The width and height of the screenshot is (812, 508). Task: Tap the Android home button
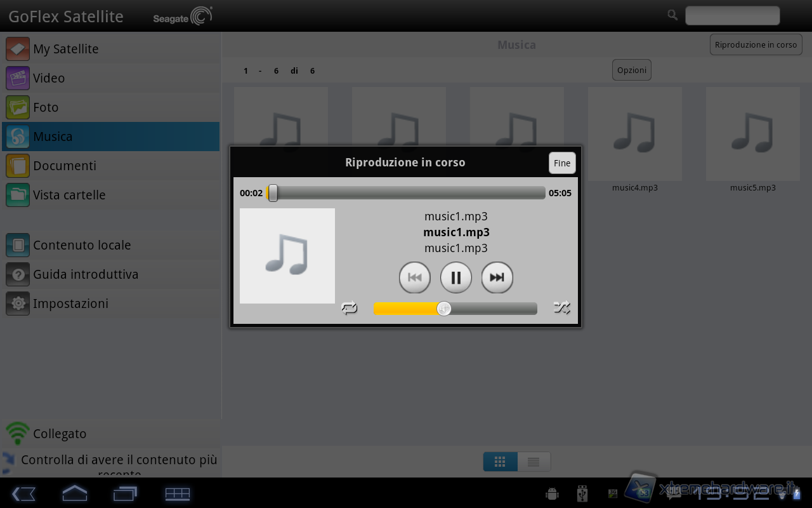pyautogui.click(x=74, y=493)
